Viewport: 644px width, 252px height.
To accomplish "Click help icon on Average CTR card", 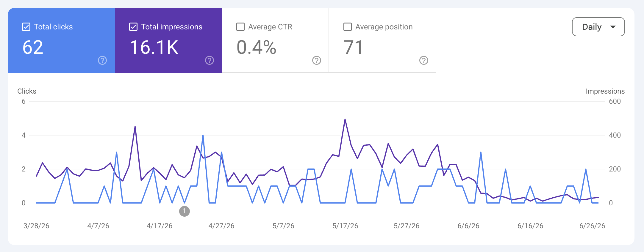I will tap(317, 60).
